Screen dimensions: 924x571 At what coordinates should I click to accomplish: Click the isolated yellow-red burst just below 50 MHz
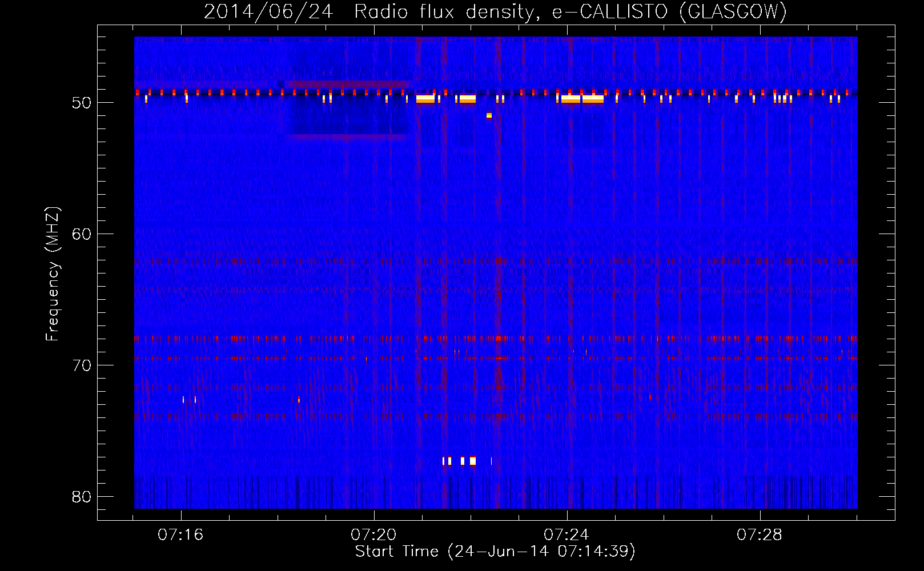tap(489, 116)
